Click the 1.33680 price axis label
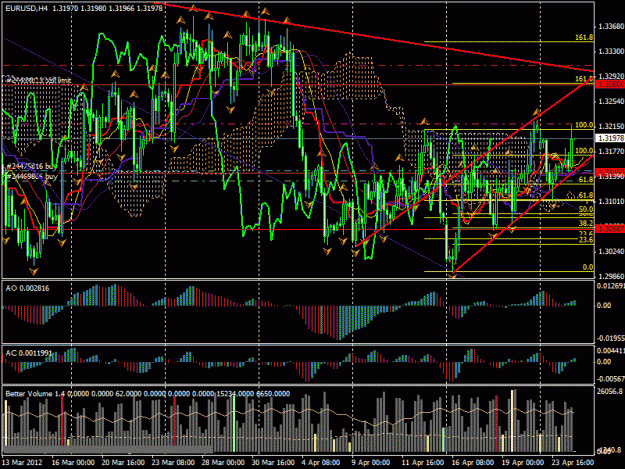Screen dimensions: 625x469 click(x=611, y=26)
